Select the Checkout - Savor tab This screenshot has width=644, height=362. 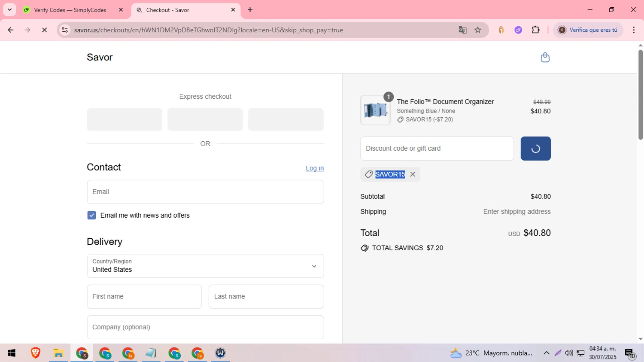click(x=167, y=10)
